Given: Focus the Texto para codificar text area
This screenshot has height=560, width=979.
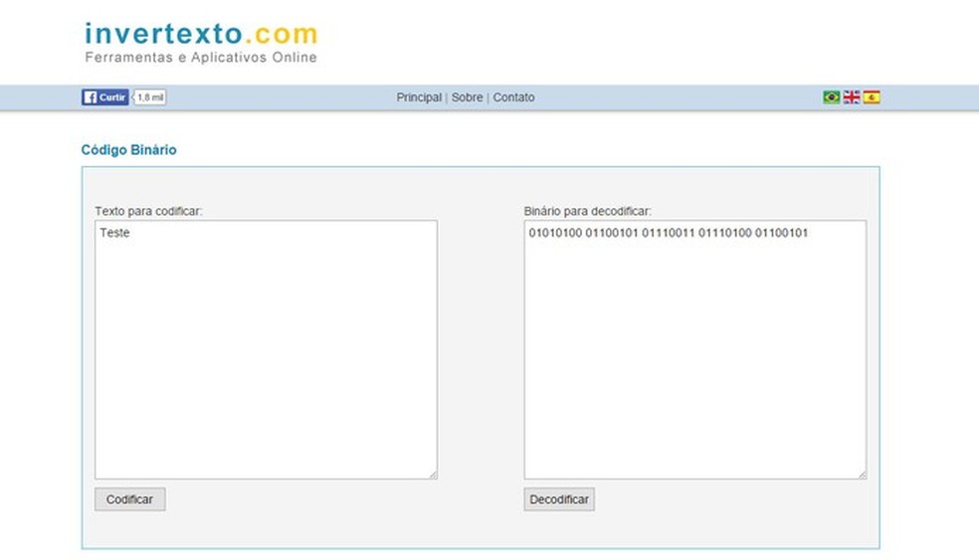Looking at the screenshot, I should pos(266,349).
